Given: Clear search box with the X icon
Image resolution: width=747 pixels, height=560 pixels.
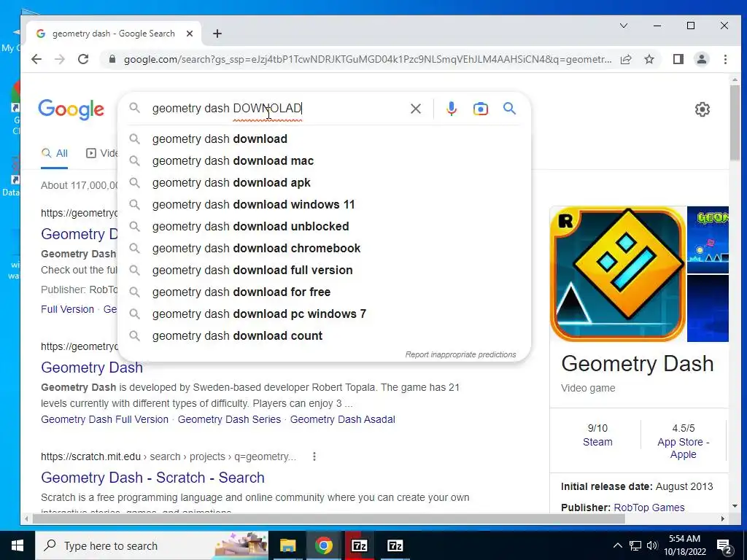Looking at the screenshot, I should point(415,109).
